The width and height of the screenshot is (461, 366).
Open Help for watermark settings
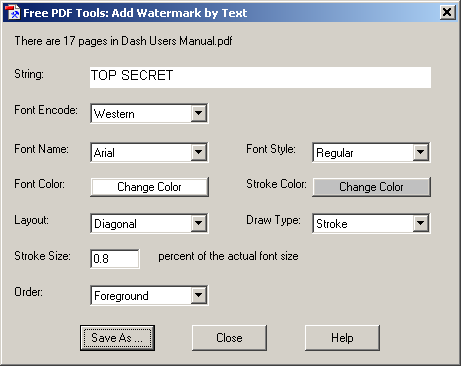[342, 338]
